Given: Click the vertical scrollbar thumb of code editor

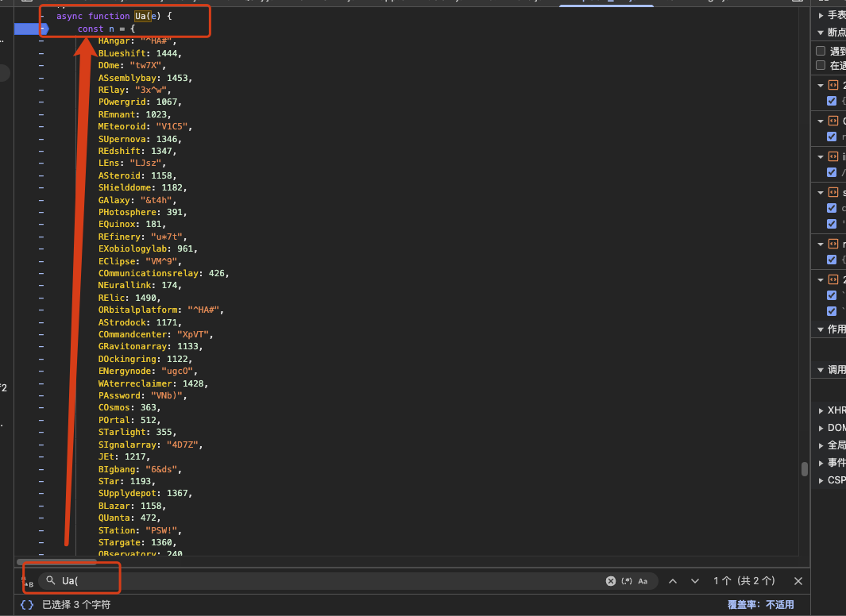Looking at the screenshot, I should 804,468.
